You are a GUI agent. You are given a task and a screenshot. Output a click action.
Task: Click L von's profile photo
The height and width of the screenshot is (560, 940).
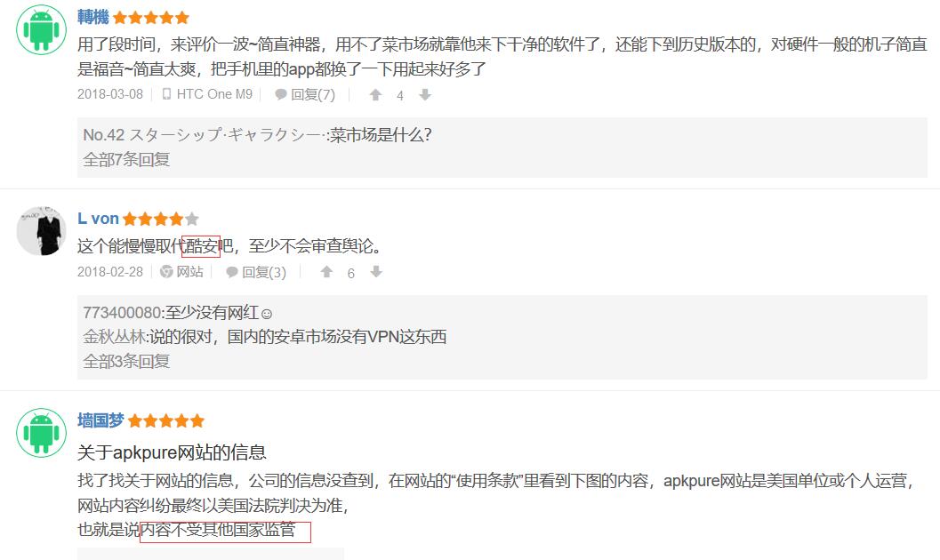pyautogui.click(x=42, y=230)
